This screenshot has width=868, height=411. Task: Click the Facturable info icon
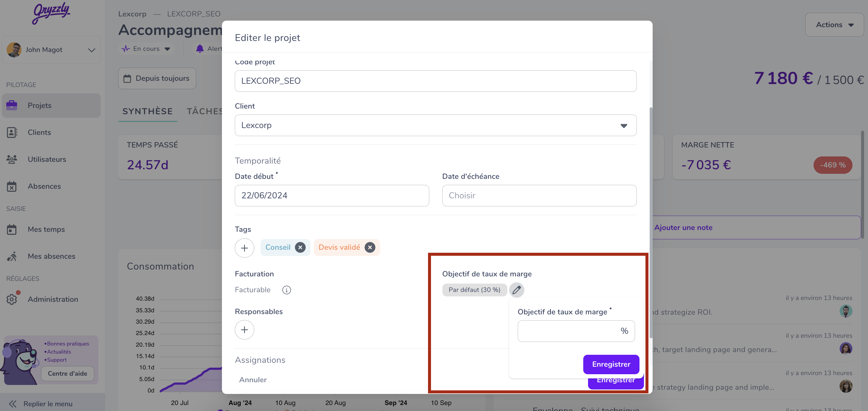pyautogui.click(x=287, y=290)
